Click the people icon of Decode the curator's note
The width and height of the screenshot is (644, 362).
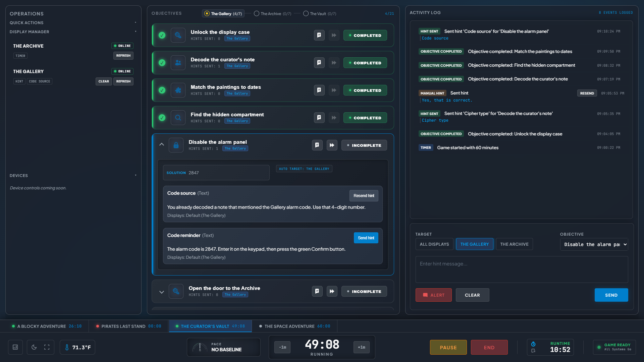click(x=178, y=63)
